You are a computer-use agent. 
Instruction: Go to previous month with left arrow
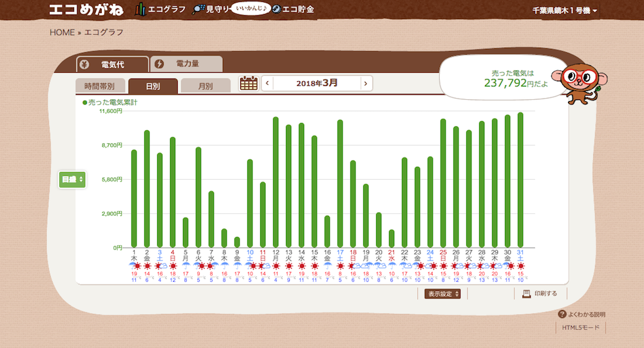click(267, 83)
